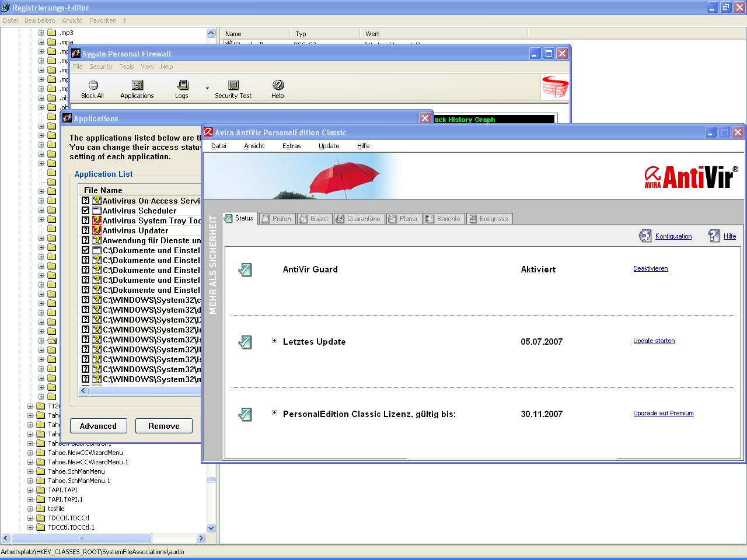Click the Avira AntiVir title bar icon
747x560 pixels.
coord(208,132)
